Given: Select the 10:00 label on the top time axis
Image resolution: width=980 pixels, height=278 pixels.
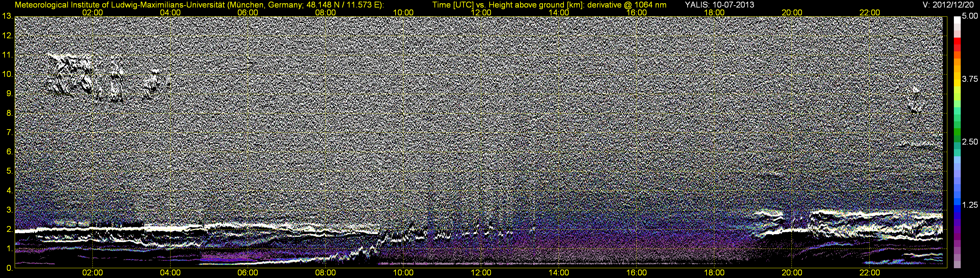Looking at the screenshot, I should coord(403,12).
